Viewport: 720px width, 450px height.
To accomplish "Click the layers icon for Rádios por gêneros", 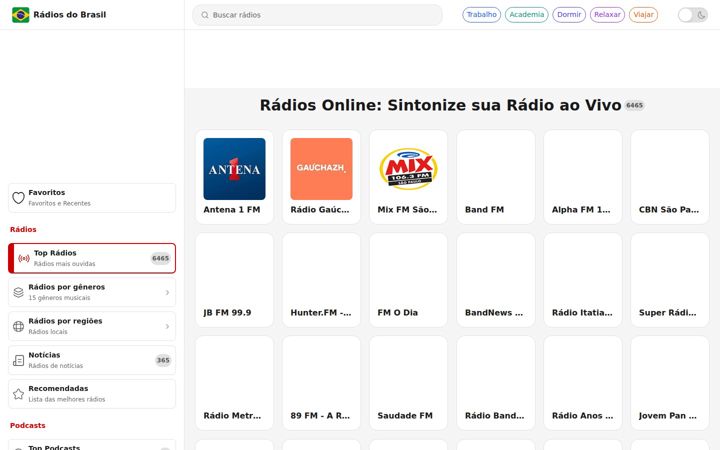I will [18, 292].
